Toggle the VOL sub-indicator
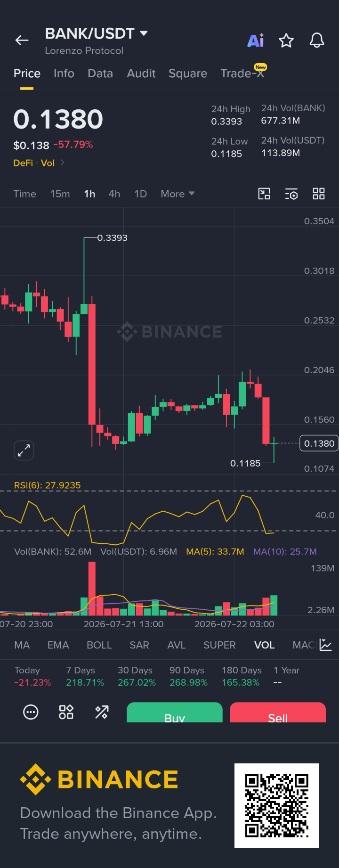Viewport: 339px width, 868px height. point(265,645)
